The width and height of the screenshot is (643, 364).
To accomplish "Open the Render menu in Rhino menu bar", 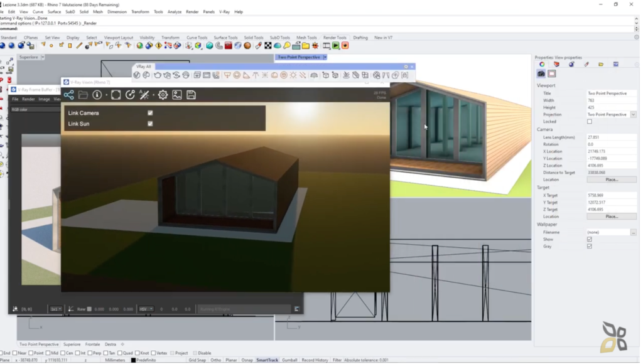I will tap(192, 12).
